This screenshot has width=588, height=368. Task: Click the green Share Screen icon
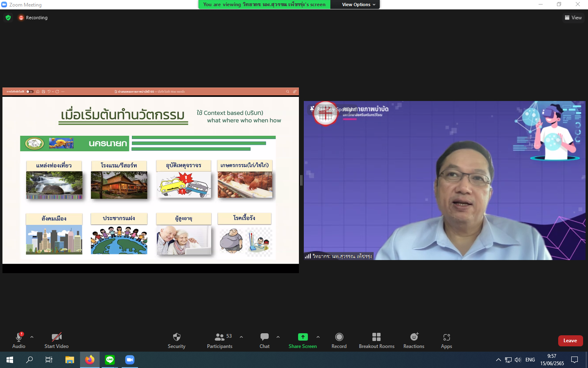click(303, 337)
